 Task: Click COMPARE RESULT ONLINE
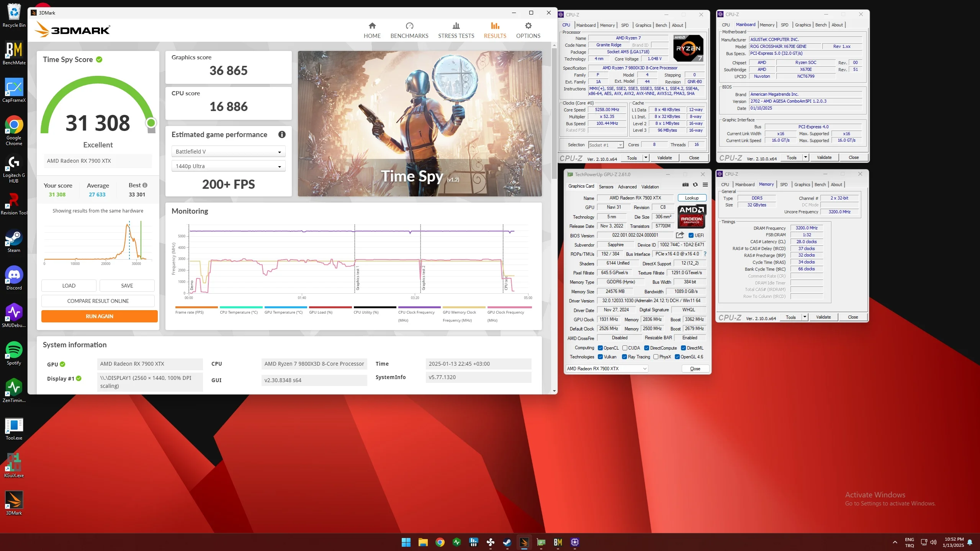coord(98,301)
